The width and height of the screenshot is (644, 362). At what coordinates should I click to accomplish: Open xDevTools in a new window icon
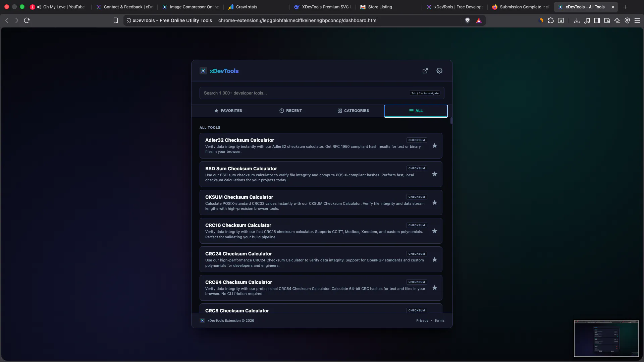coord(425,71)
